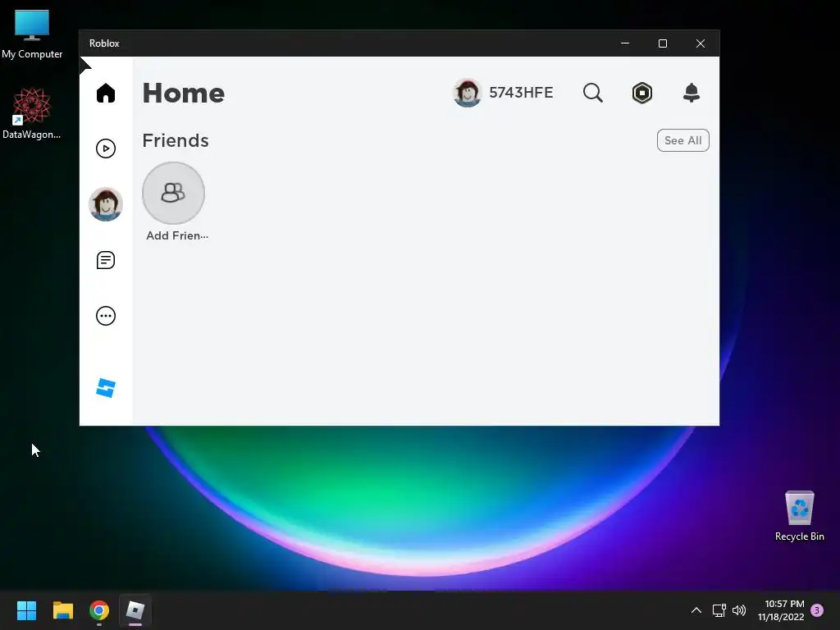The image size is (840, 630).
Task: Open the Discover play icon in sidebar
Action: point(106,148)
